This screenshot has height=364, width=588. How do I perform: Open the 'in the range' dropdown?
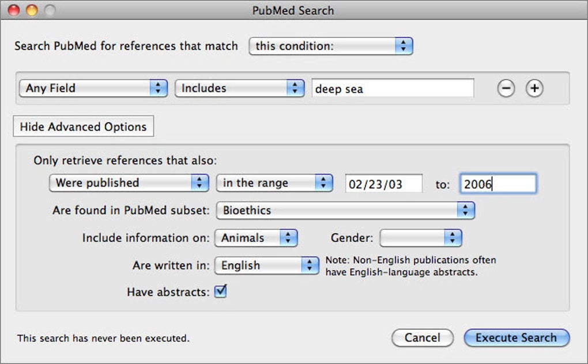pyautogui.click(x=274, y=183)
